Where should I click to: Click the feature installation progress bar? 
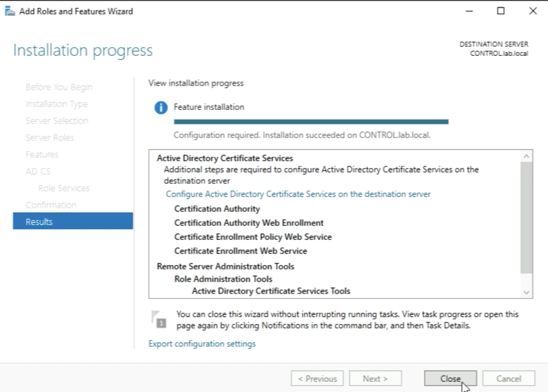coord(311,122)
